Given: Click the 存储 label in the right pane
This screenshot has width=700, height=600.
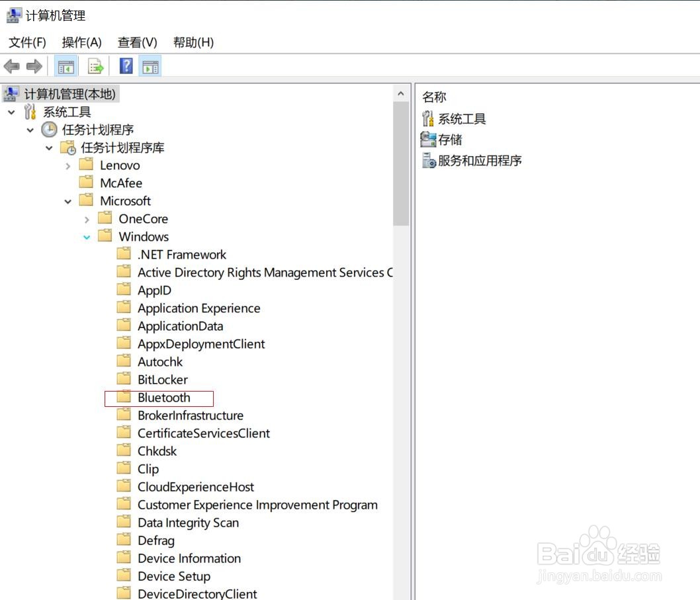Looking at the screenshot, I should [450, 140].
